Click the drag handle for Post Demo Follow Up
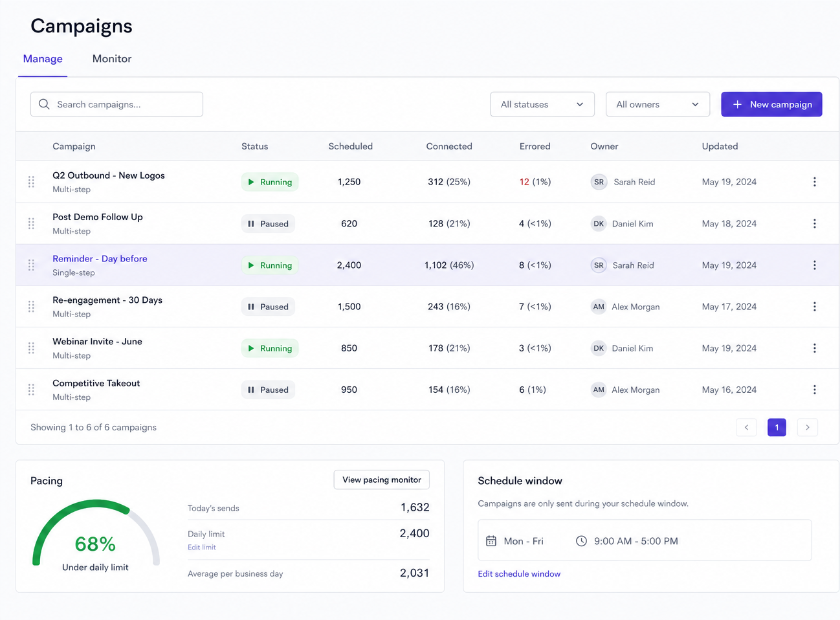840x620 pixels. coord(31,223)
